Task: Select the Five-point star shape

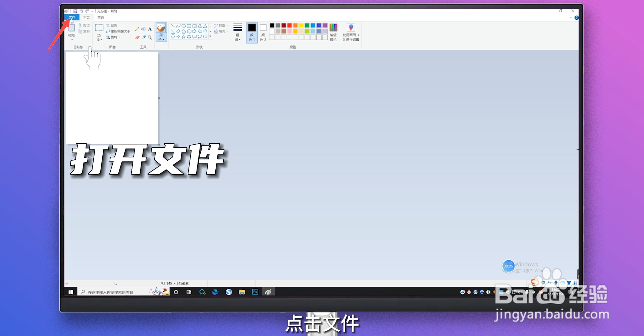Action: [x=183, y=37]
